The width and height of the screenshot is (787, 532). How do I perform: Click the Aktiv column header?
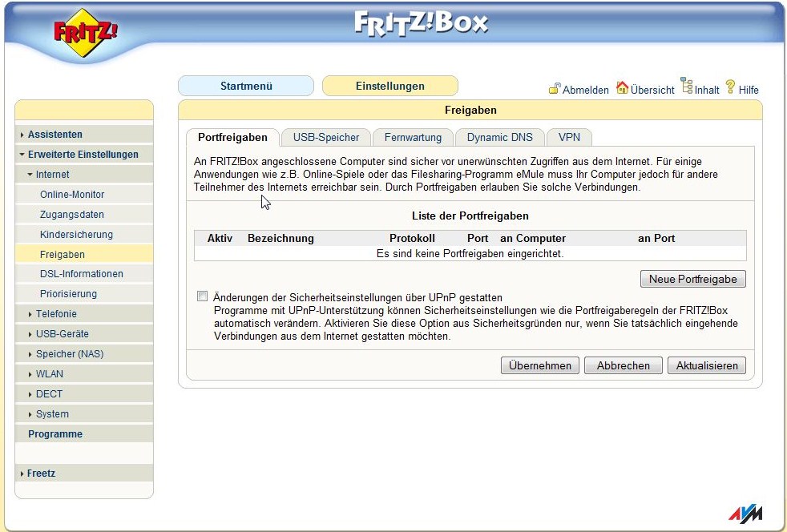pos(220,239)
